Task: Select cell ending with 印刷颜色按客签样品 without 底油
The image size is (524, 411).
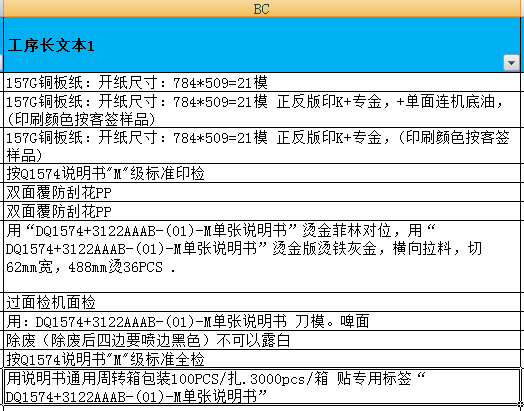Action: tap(262, 146)
